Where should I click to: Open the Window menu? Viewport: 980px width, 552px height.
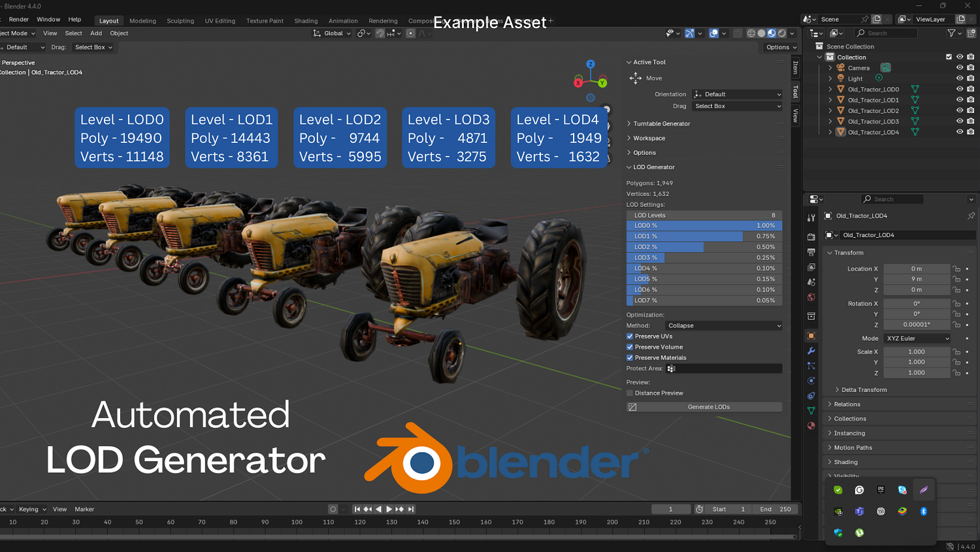click(48, 20)
